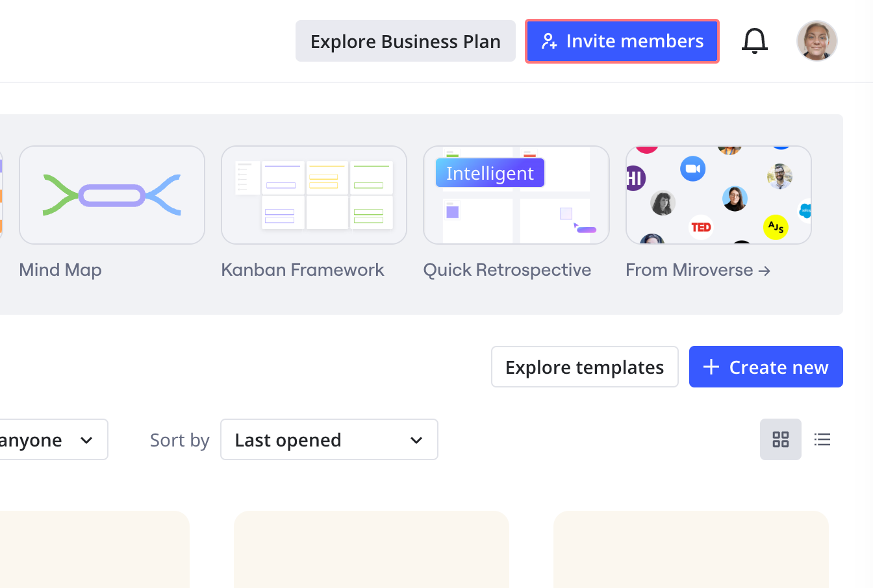The width and height of the screenshot is (873, 588).
Task: Open the Last opened sort dropdown
Action: (329, 439)
